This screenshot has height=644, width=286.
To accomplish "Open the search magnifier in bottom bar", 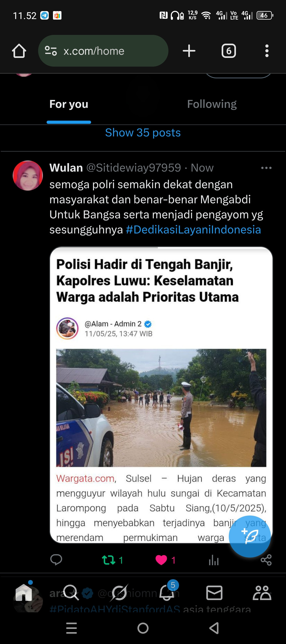I will (x=71, y=593).
